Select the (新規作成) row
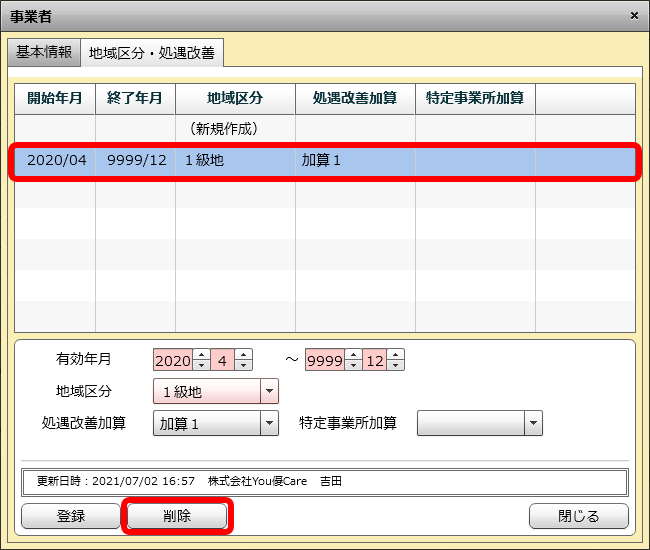 (223, 129)
